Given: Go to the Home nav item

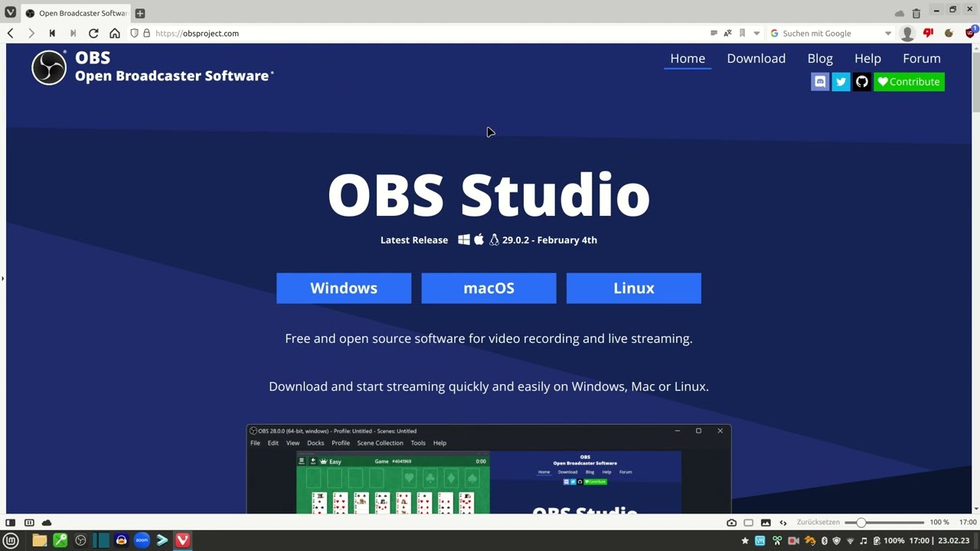Looking at the screenshot, I should point(688,58).
